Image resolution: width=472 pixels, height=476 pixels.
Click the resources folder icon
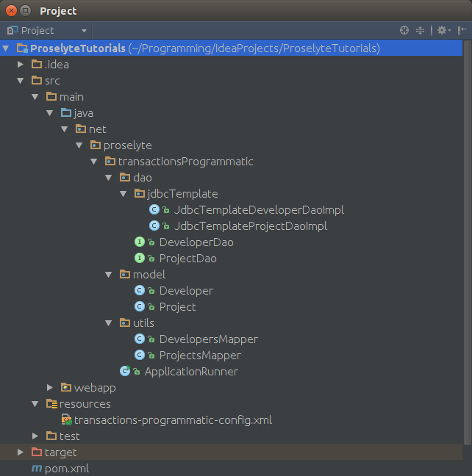click(51, 404)
